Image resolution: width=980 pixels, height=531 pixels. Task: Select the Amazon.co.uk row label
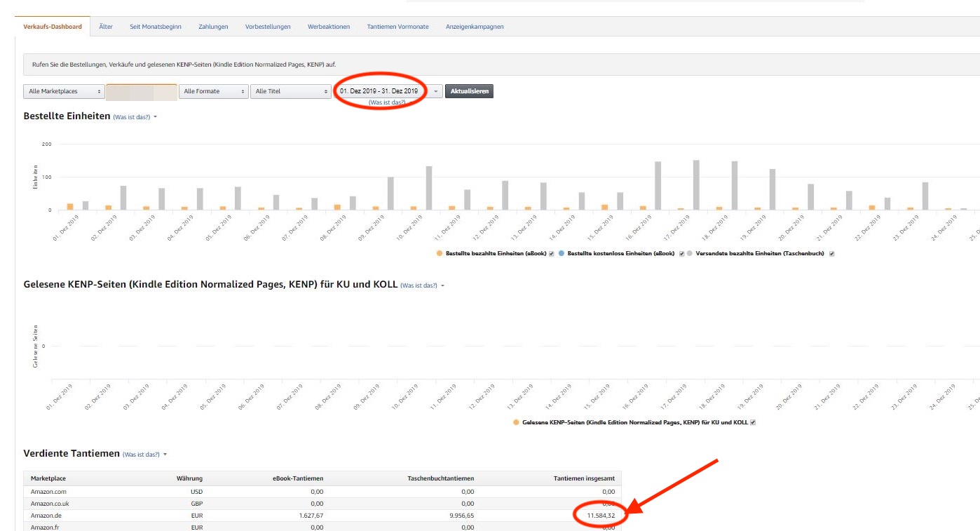tap(50, 504)
